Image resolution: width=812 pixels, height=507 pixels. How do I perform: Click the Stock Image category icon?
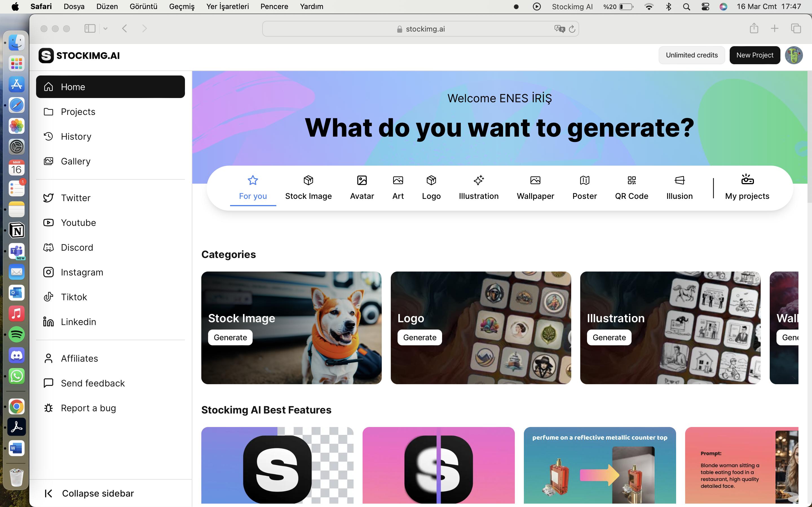pos(308,179)
